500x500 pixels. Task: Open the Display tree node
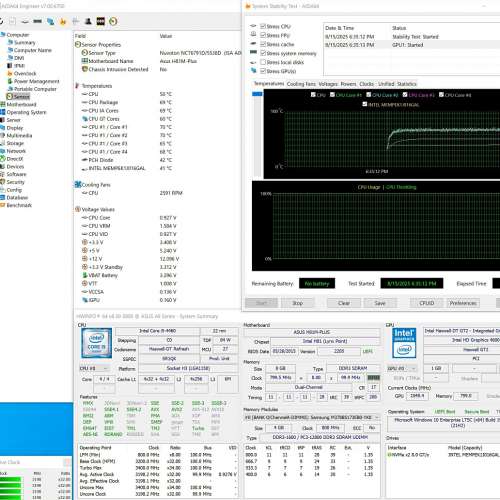[15, 128]
